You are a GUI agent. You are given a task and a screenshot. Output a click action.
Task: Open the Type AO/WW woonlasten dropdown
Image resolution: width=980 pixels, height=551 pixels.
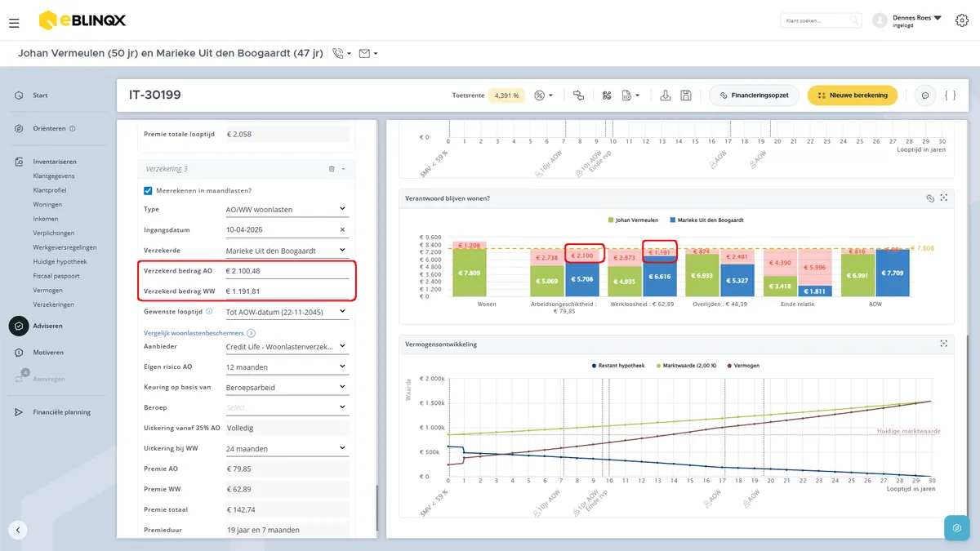[286, 209]
